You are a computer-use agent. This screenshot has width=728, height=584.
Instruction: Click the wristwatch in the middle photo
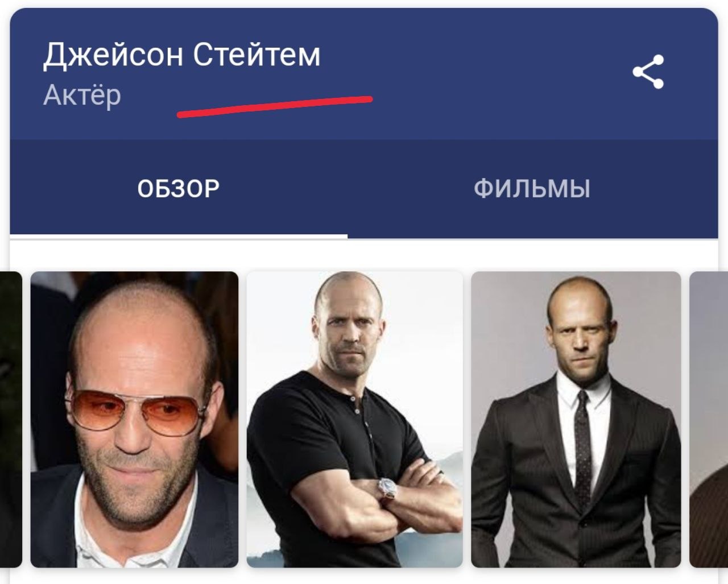(387, 488)
